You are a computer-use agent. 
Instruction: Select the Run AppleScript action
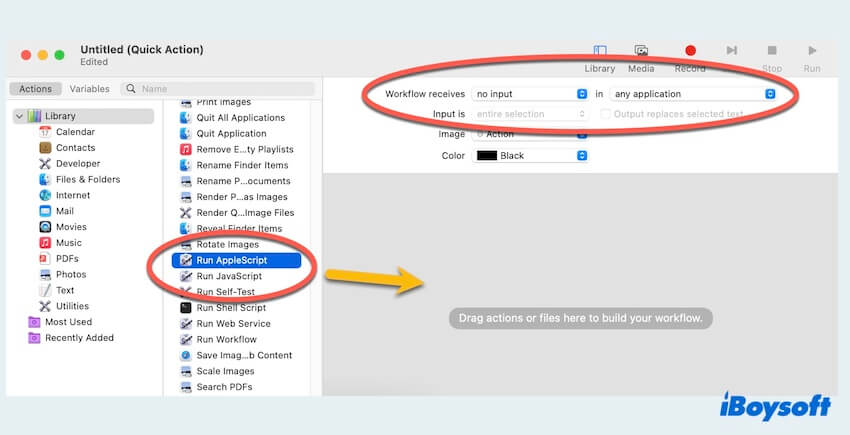click(x=236, y=260)
